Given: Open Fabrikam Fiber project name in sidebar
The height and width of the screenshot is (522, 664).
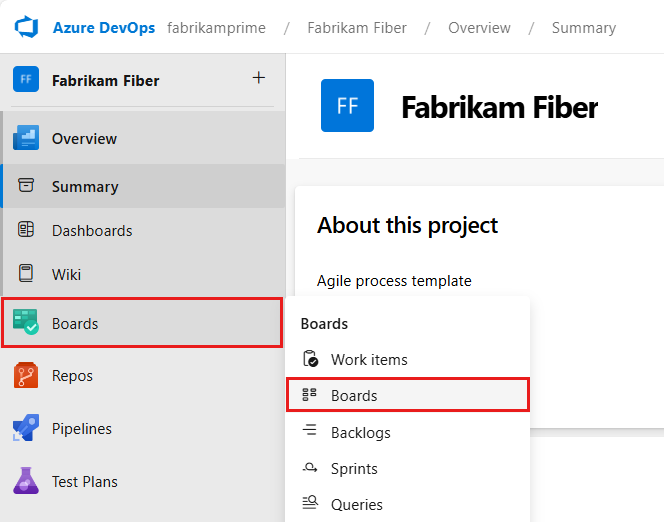Looking at the screenshot, I should [105, 80].
